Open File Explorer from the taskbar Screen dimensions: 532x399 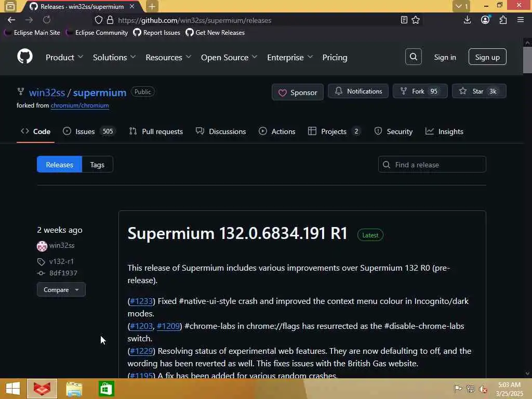(x=74, y=389)
